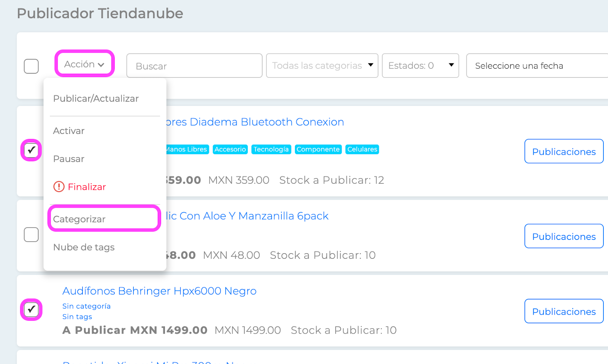Click Sin tags under Audífonos Behringer
The image size is (608, 364).
pos(77,317)
